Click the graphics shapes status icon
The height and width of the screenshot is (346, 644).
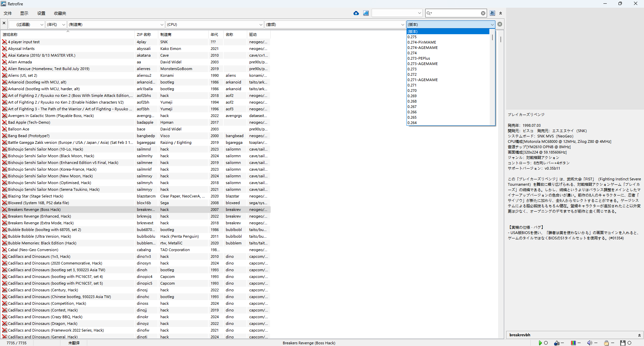557,343
